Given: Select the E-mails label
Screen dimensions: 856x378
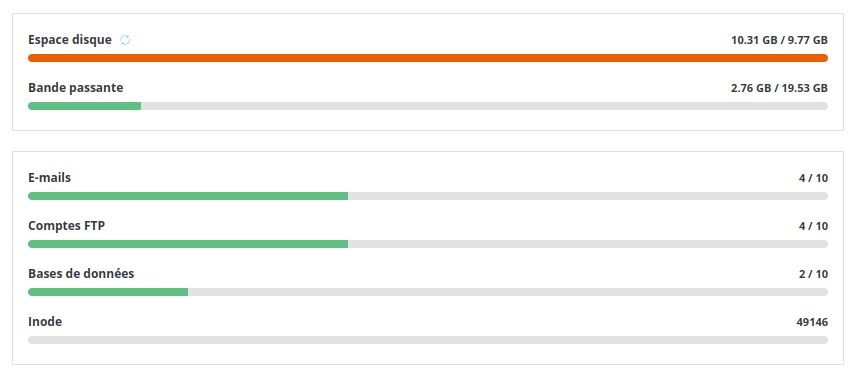Looking at the screenshot, I should coord(50,178).
